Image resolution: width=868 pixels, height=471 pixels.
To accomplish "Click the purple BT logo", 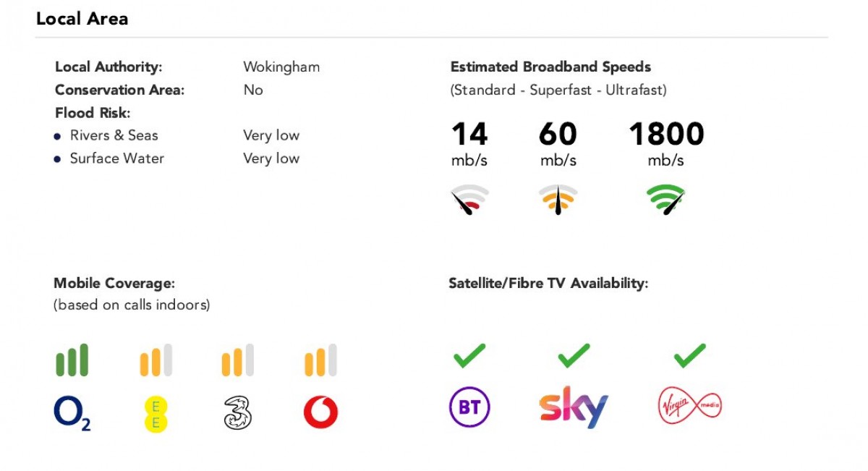I will pos(469,407).
